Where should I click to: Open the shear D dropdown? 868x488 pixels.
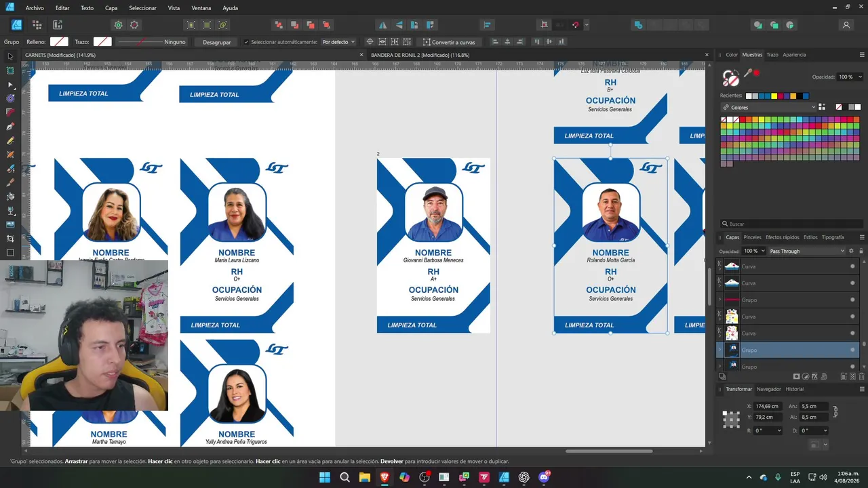pyautogui.click(x=814, y=430)
